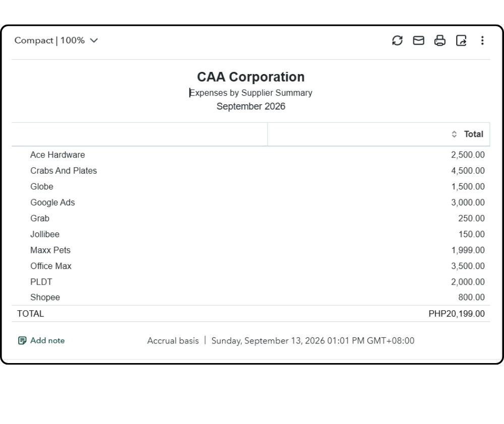Click the Accrual basis label
This screenshot has height=424, width=504.
tap(173, 341)
